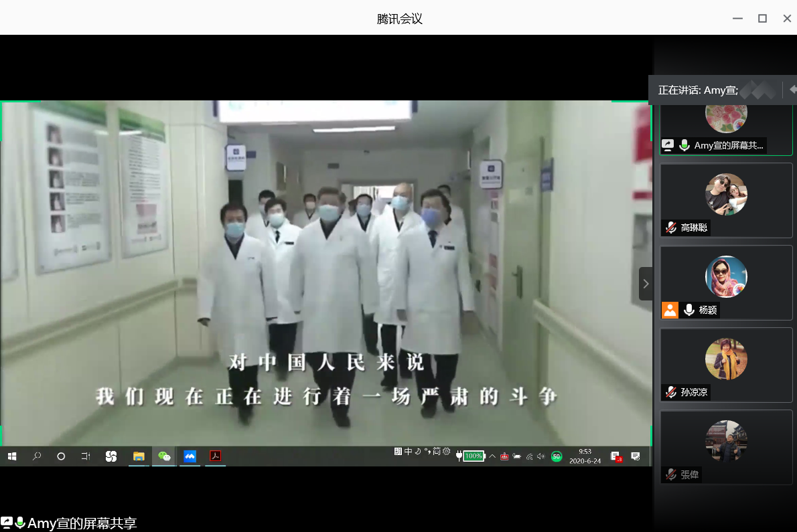Toggle the moon half-width IME indicator

coord(418,451)
